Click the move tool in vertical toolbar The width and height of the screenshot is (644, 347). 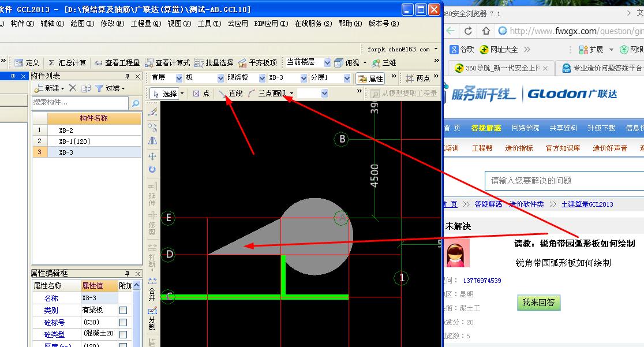(x=152, y=156)
